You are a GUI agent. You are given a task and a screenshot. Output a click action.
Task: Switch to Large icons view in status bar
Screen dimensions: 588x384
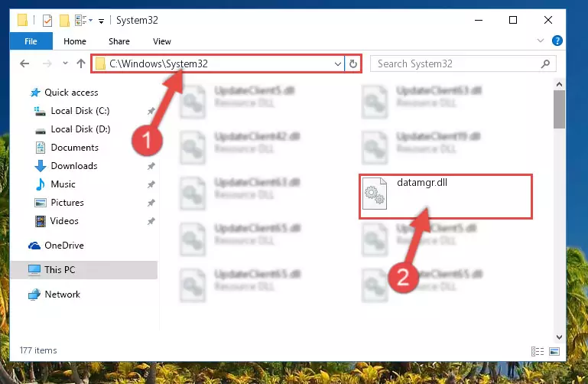(x=554, y=351)
